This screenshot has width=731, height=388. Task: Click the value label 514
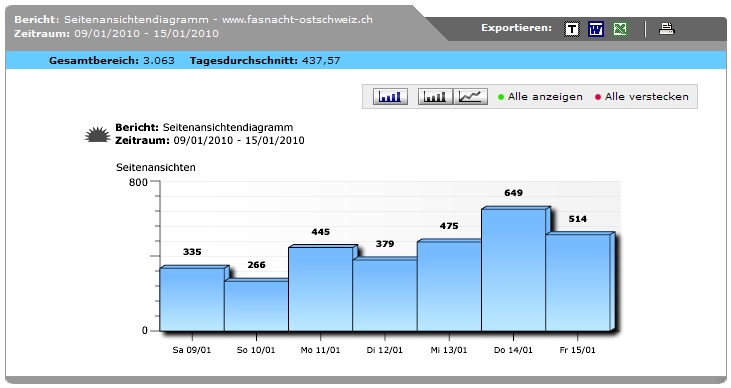(578, 219)
